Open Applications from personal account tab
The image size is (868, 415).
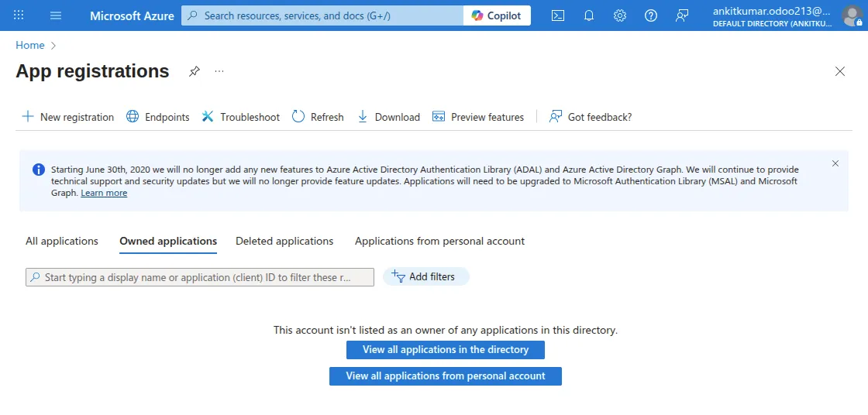(x=440, y=242)
